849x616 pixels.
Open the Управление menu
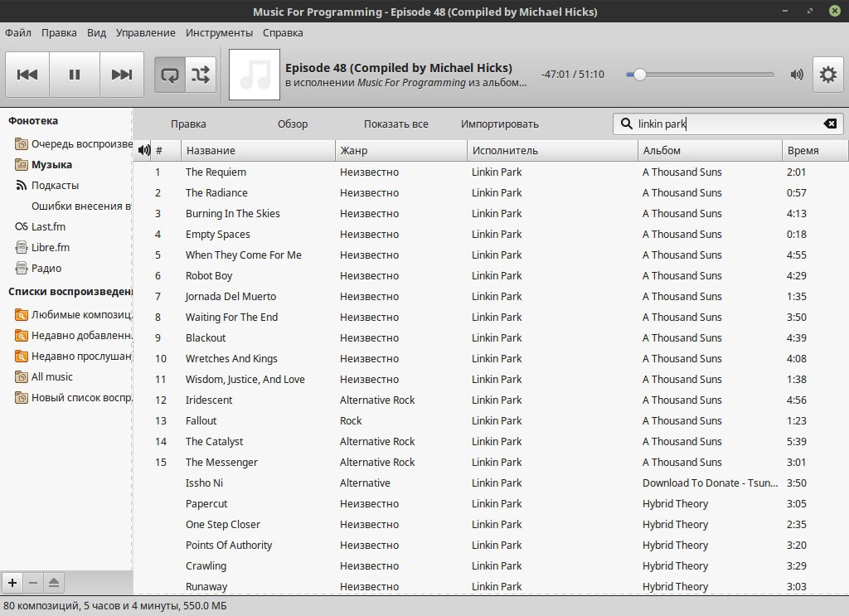[146, 33]
